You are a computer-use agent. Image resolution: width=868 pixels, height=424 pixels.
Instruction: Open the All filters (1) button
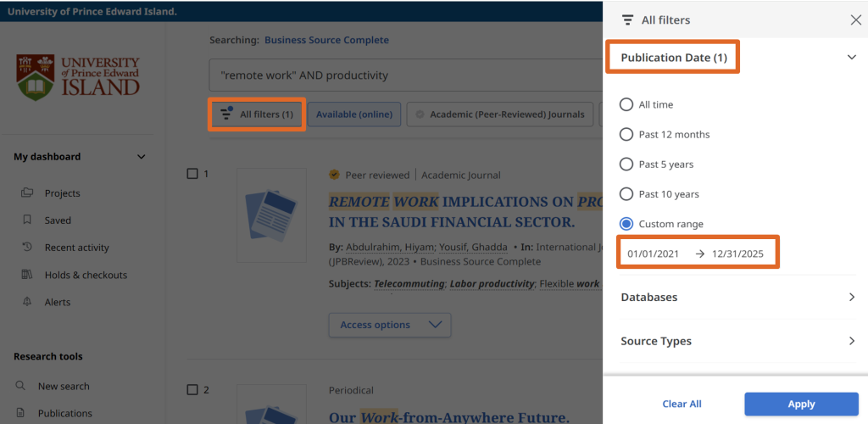pyautogui.click(x=256, y=114)
